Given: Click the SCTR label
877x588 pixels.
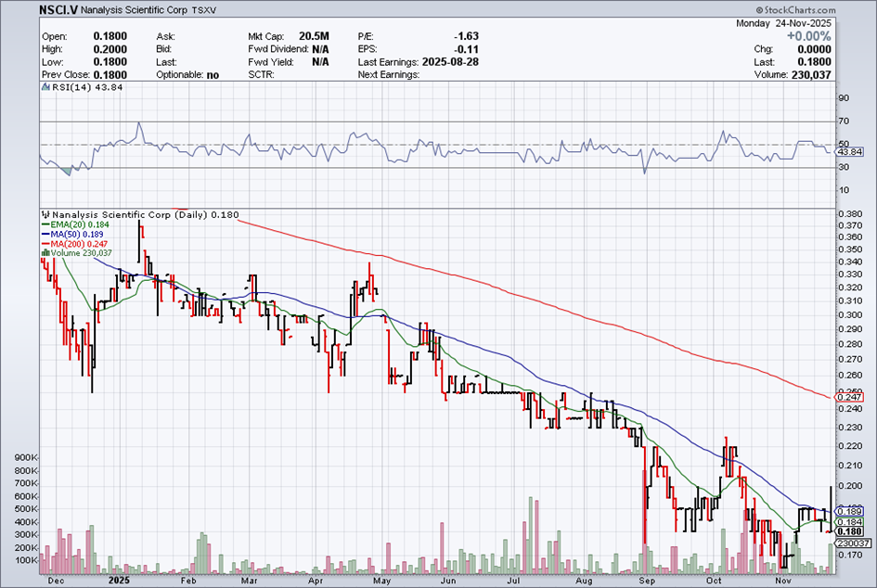Looking at the screenshot, I should tap(261, 75).
